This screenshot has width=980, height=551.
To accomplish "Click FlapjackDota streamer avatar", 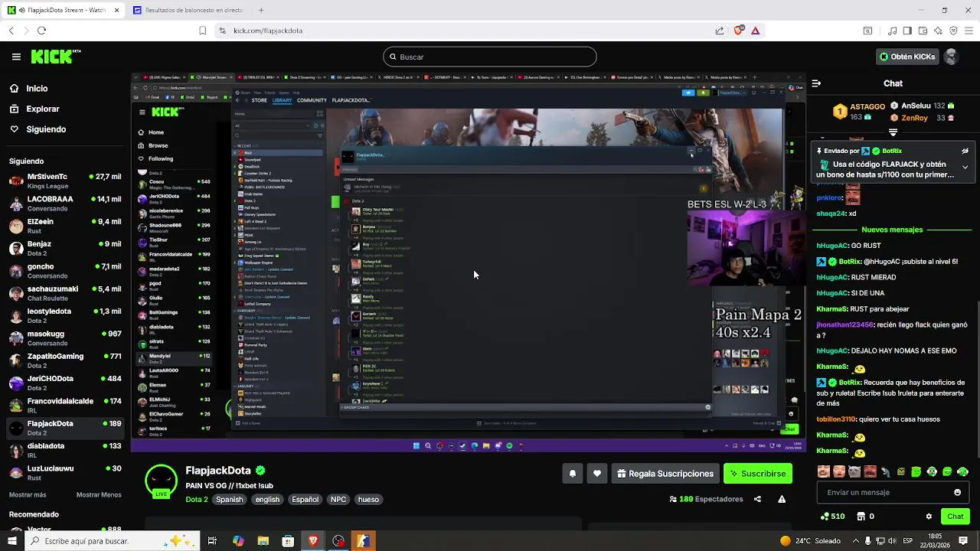I will (162, 481).
